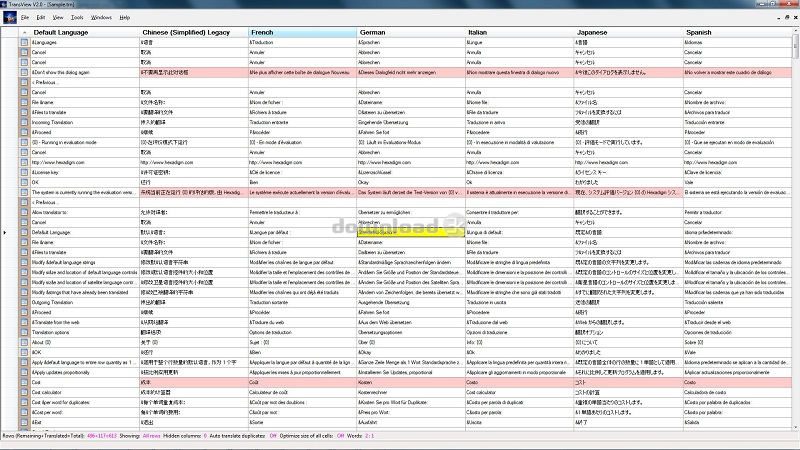The width and height of the screenshot is (800, 450).
Task: Open the Windows menu
Action: click(x=101, y=17)
